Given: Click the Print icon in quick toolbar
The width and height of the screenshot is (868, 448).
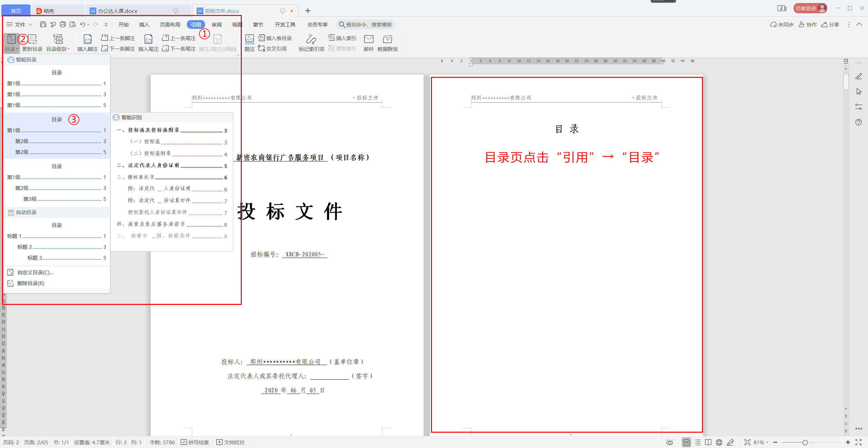Looking at the screenshot, I should 63,24.
